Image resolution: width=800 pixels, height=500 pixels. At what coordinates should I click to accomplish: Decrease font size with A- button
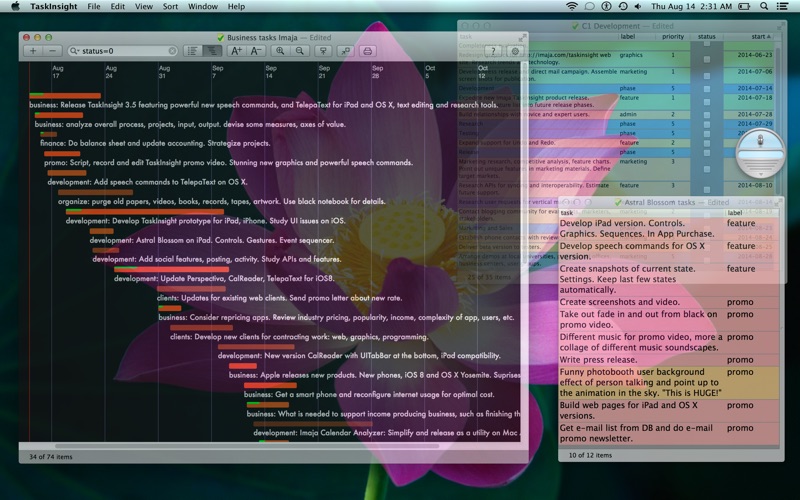(x=256, y=50)
